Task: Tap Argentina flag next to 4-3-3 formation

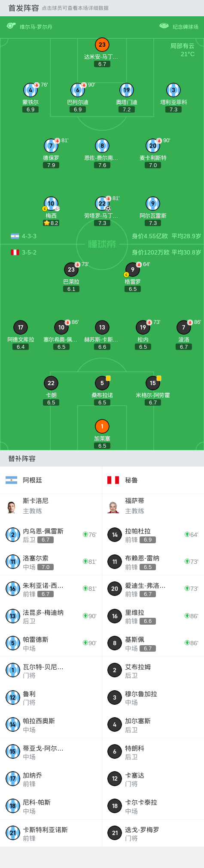Action: [15, 236]
